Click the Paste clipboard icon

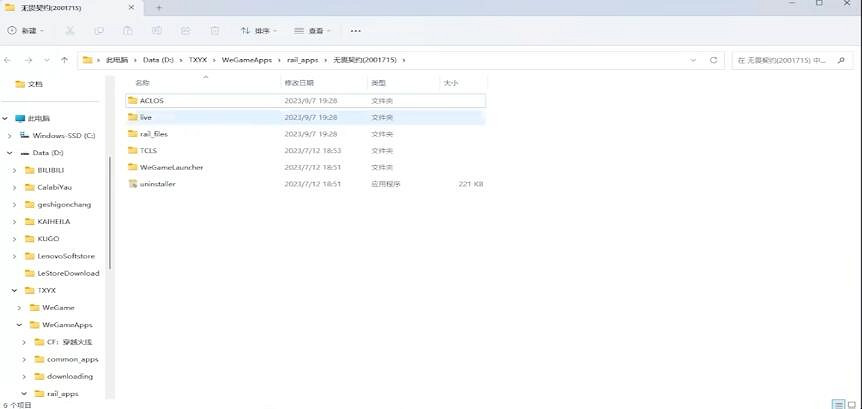click(128, 31)
